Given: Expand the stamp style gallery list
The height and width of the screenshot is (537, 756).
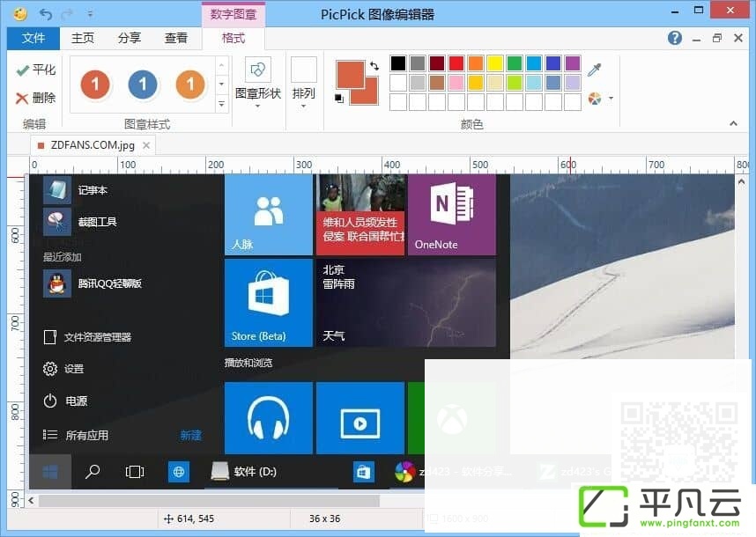Looking at the screenshot, I should coord(221,103).
